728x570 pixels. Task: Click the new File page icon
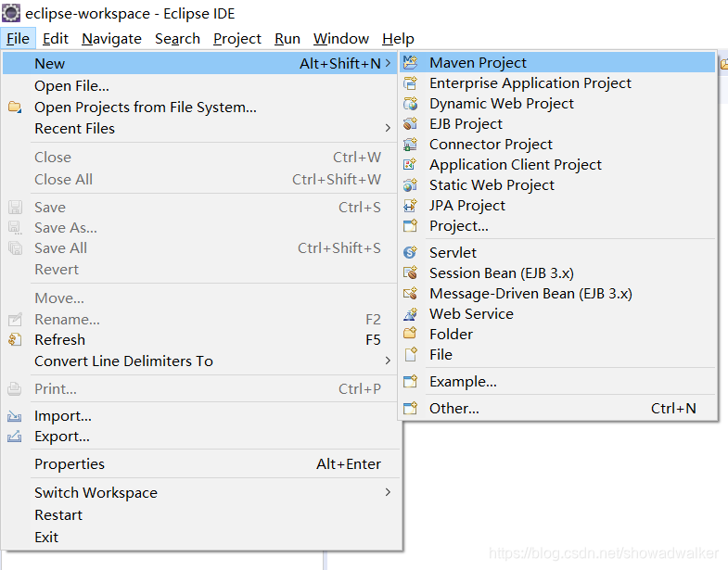coord(411,355)
